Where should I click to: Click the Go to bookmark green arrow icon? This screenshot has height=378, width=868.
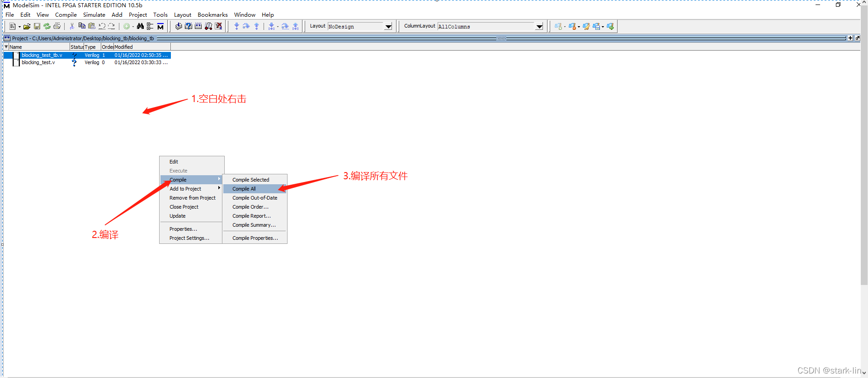coord(610,26)
